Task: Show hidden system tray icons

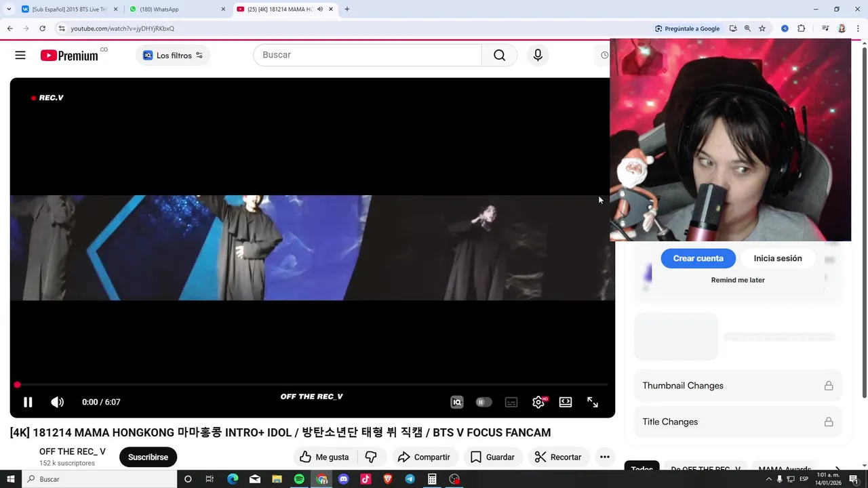Action: click(x=768, y=479)
